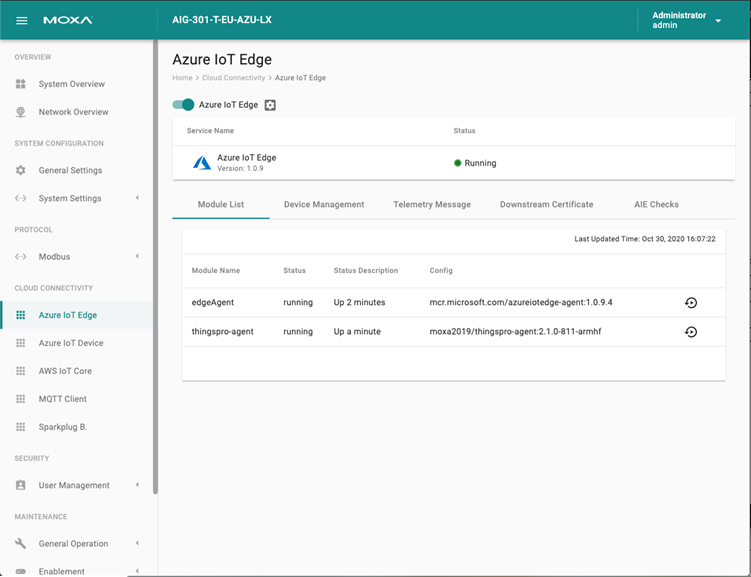Switch to the Device Management tab
This screenshot has width=751, height=577.
pyautogui.click(x=324, y=204)
